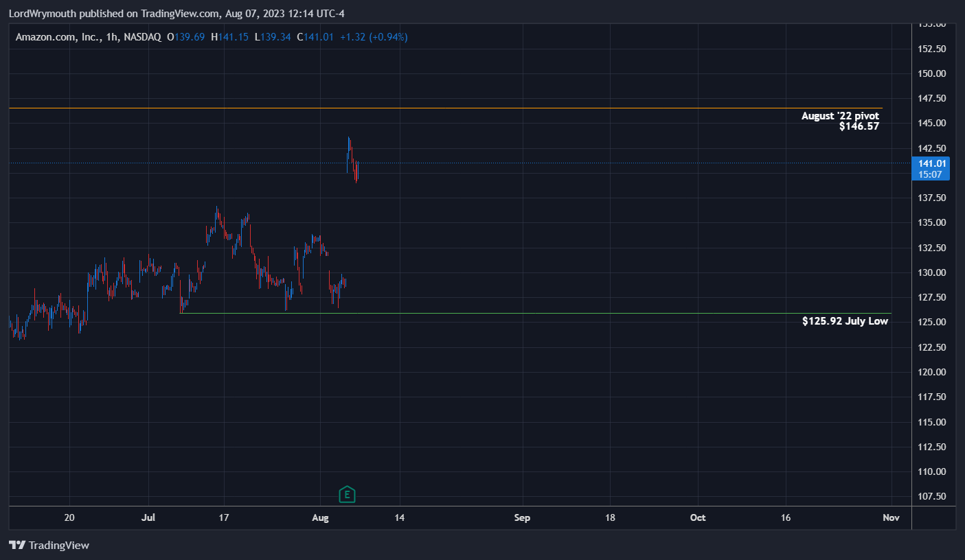Image resolution: width=965 pixels, height=560 pixels.
Task: Click the 150.00 price axis label
Action: pos(933,73)
